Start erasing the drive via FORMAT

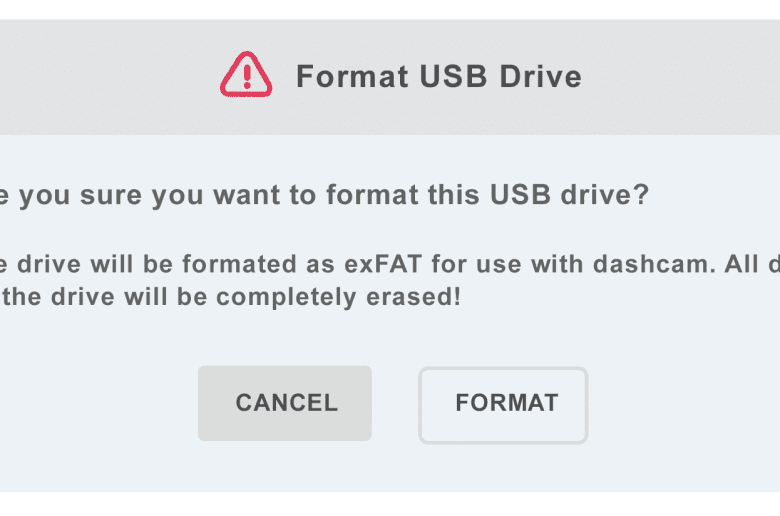point(503,405)
